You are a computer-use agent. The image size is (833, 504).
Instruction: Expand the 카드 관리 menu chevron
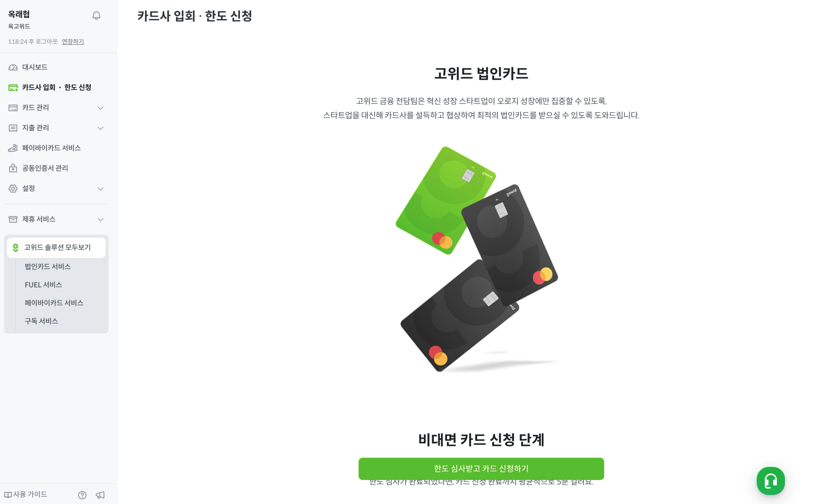pyautogui.click(x=100, y=108)
